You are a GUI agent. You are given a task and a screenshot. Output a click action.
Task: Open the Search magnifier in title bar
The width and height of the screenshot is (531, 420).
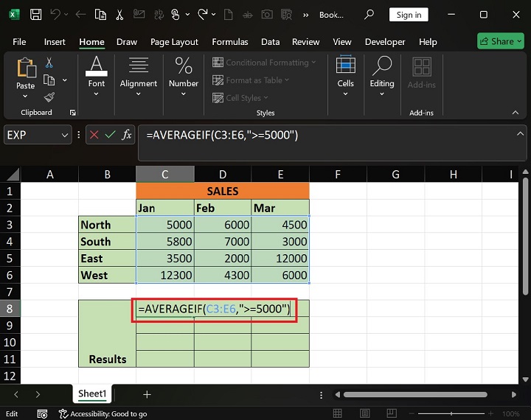click(369, 15)
